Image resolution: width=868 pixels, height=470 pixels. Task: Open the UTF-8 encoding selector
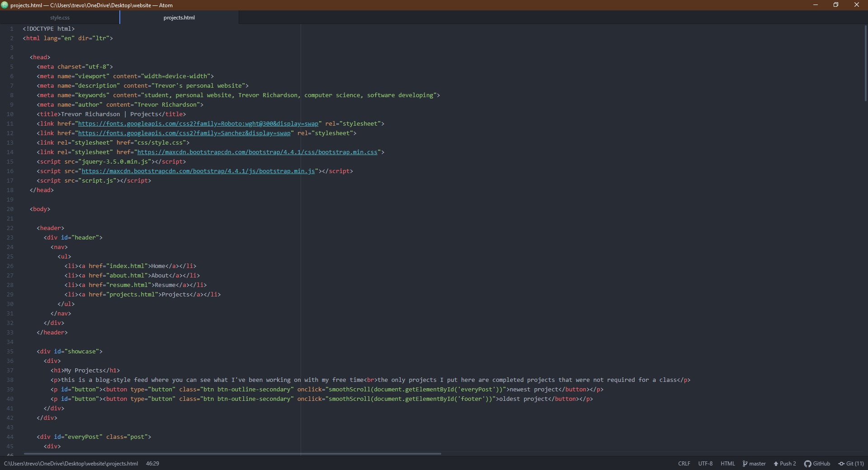tap(705, 464)
